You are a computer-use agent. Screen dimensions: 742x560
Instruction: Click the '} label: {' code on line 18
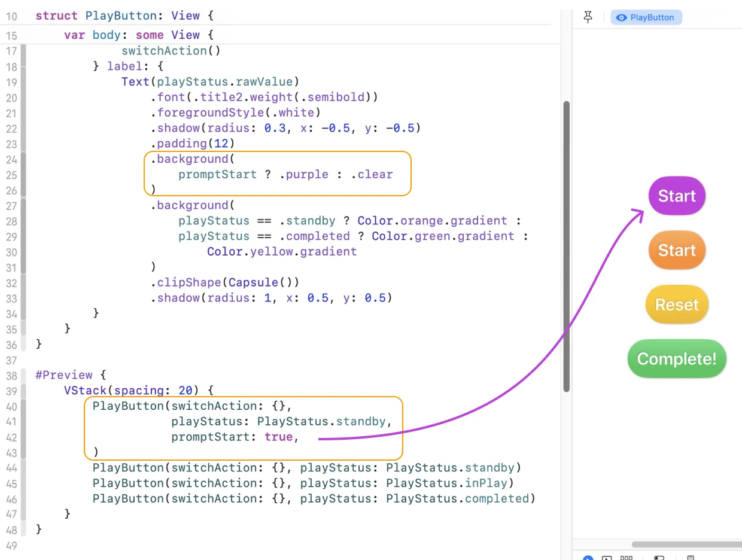[128, 66]
